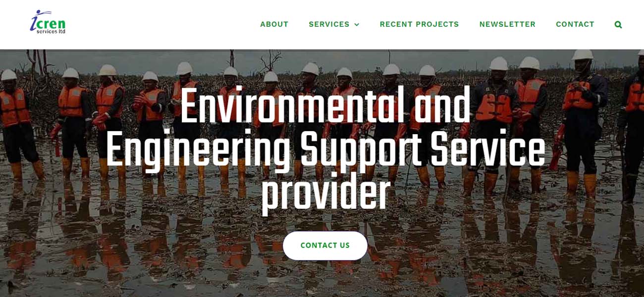Open the search magnifier icon
The width and height of the screenshot is (644, 297).
click(618, 24)
